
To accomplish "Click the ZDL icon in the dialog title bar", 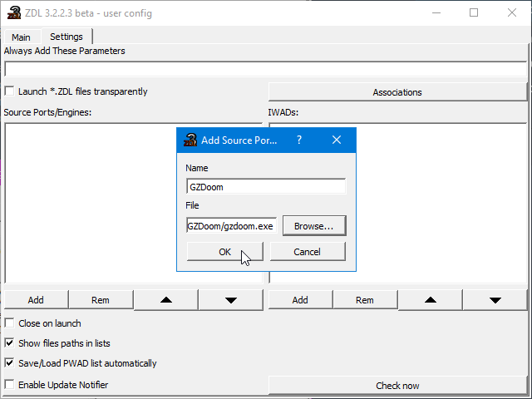I will (x=190, y=140).
